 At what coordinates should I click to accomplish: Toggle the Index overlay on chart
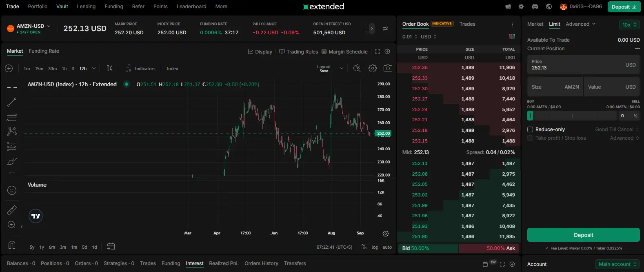point(173,69)
